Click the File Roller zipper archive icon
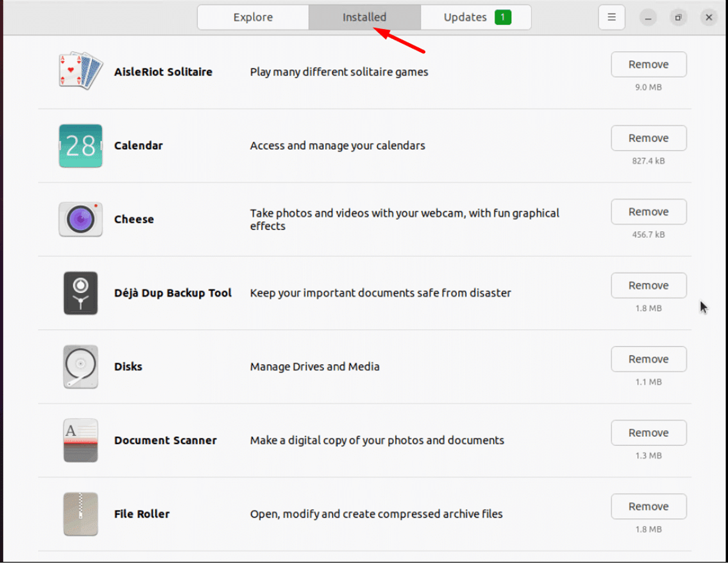The width and height of the screenshot is (728, 563). tap(81, 514)
